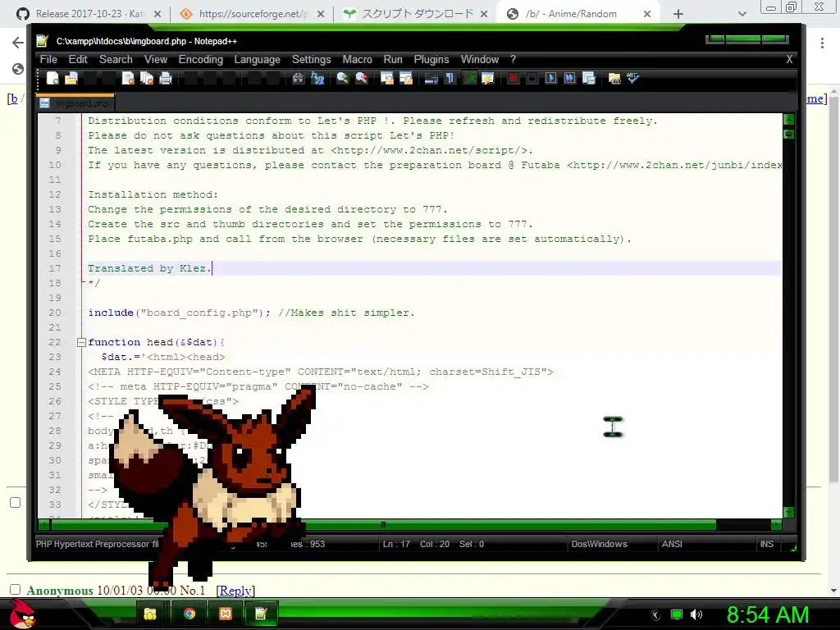Open the View menu
Screen dimensions: 840x630
(155, 59)
